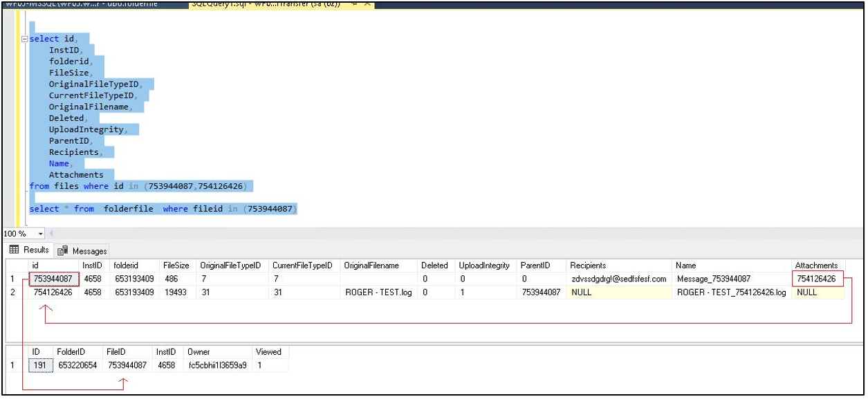Click the 'select * from folderfile' query line

click(x=163, y=209)
